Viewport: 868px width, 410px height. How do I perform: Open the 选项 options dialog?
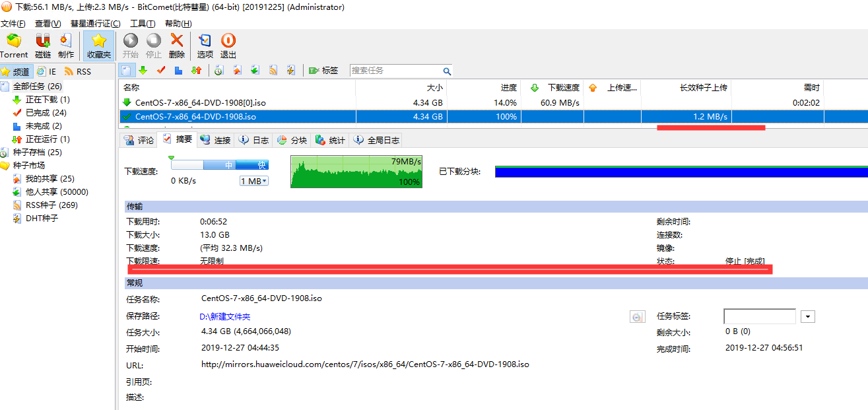205,46
